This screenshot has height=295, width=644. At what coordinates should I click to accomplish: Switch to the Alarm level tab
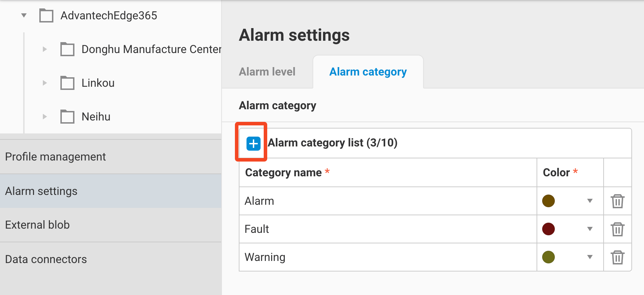pyautogui.click(x=267, y=72)
